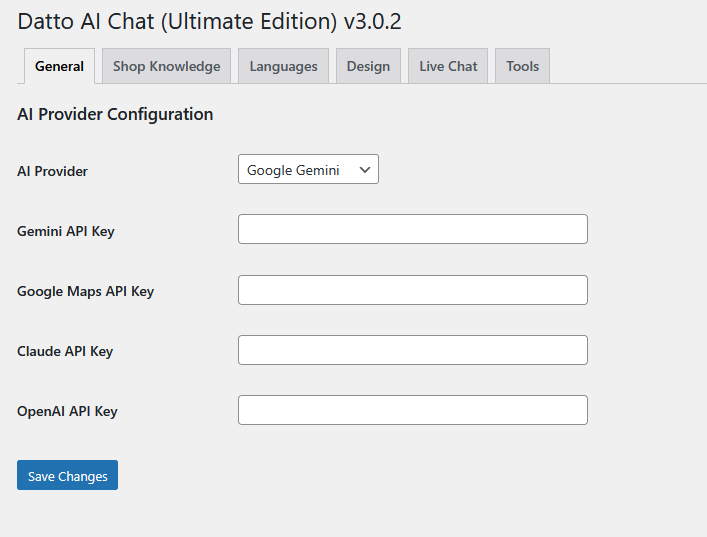Switch to the Tools tab
707x537 pixels.
click(522, 66)
